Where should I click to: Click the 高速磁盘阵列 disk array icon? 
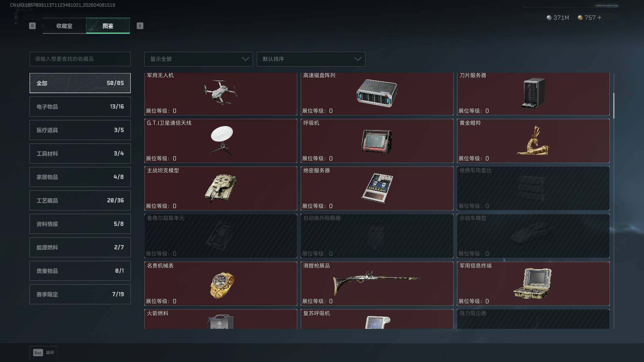click(x=377, y=93)
